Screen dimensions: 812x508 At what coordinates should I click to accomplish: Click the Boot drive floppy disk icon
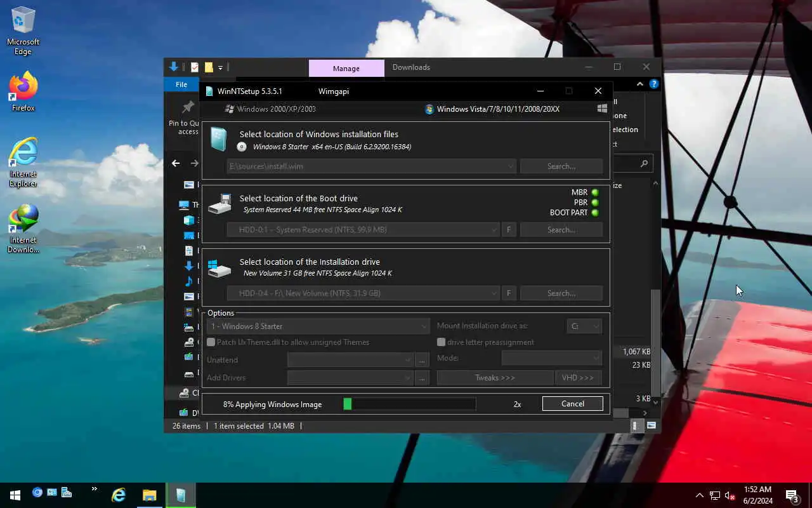tap(219, 203)
